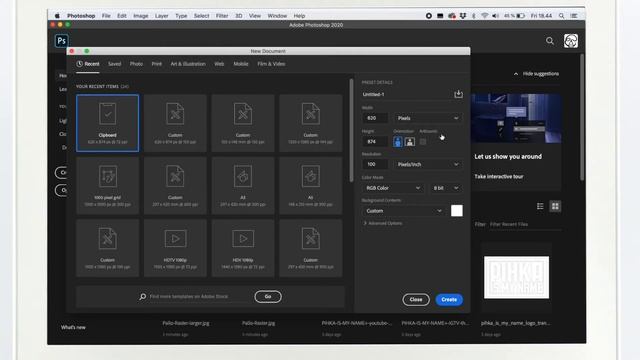The height and width of the screenshot is (360, 640).
Task: Switch recent files to list view
Action: click(x=540, y=206)
